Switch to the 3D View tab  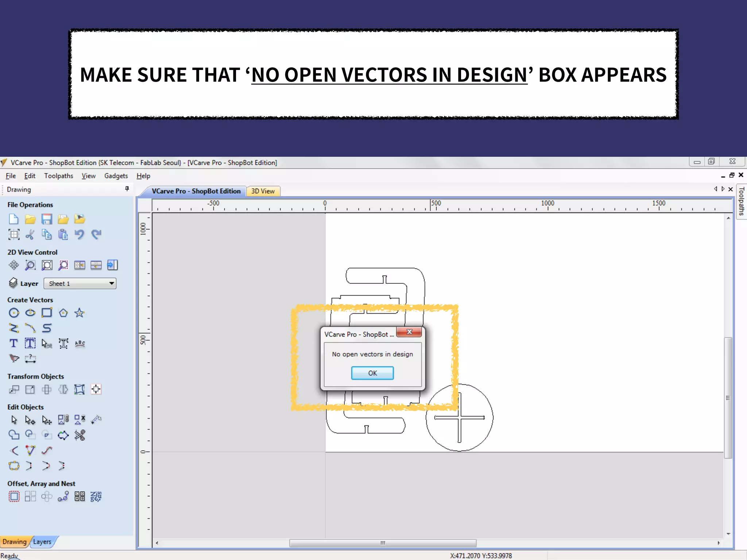[x=263, y=191]
